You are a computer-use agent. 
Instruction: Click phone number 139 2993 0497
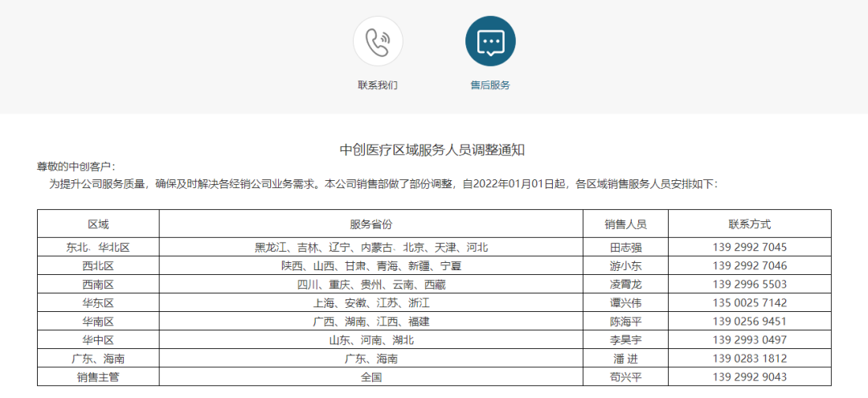[x=749, y=339]
